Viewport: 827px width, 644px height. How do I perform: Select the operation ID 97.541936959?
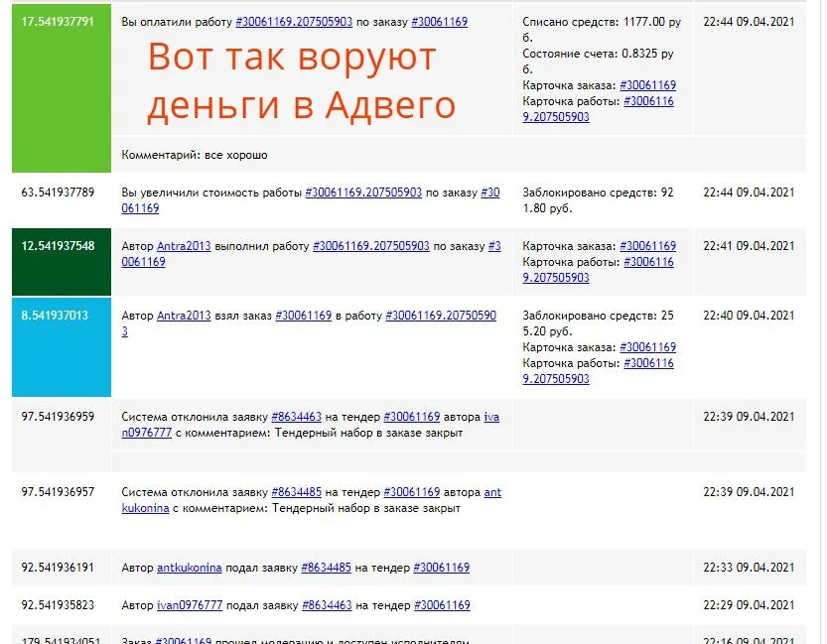coord(58,417)
